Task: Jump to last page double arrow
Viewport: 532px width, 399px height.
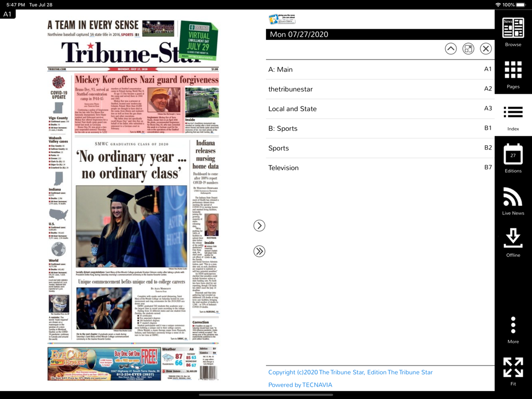Action: pyautogui.click(x=259, y=252)
